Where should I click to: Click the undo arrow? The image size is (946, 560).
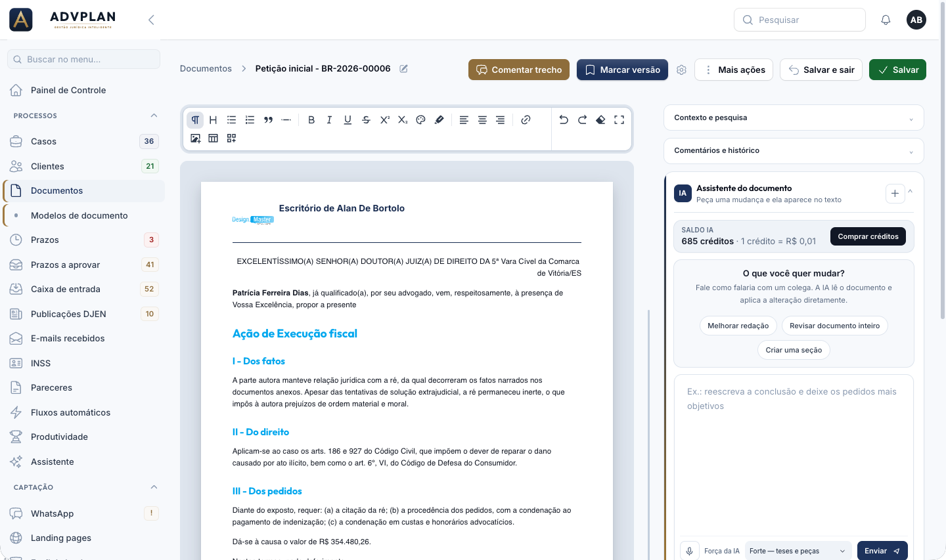[x=564, y=120]
